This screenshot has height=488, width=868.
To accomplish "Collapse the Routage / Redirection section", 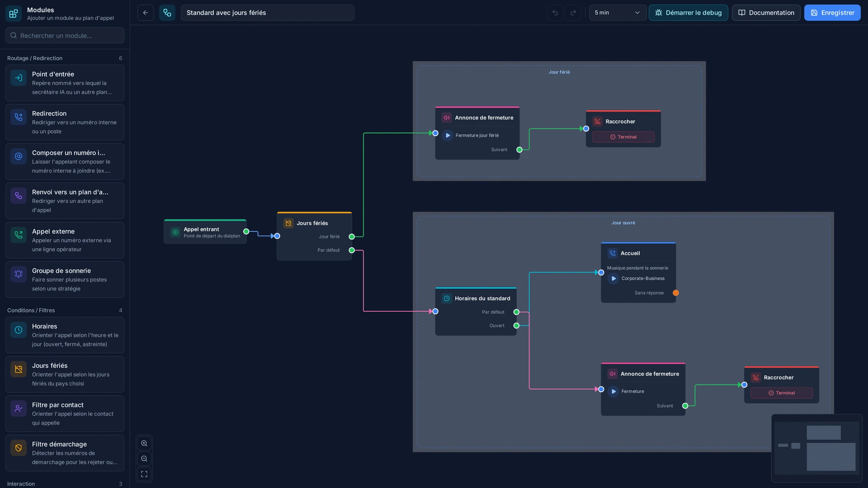I will coord(65,58).
